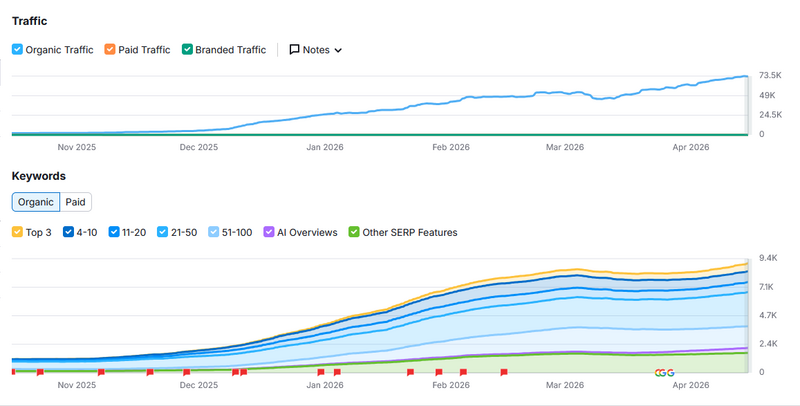
Task: Click the rightmost red note flag
Action: (504, 372)
